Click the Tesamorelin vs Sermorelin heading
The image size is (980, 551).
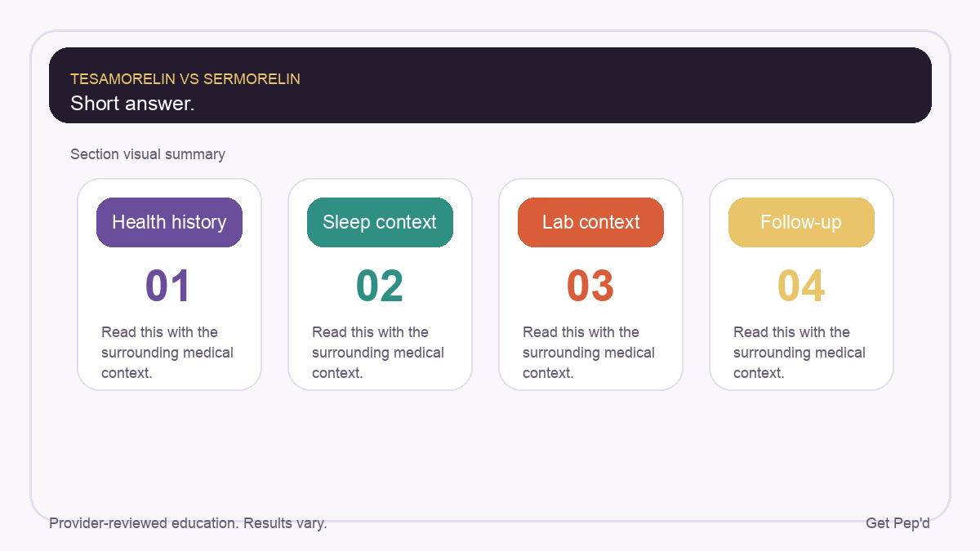(185, 79)
